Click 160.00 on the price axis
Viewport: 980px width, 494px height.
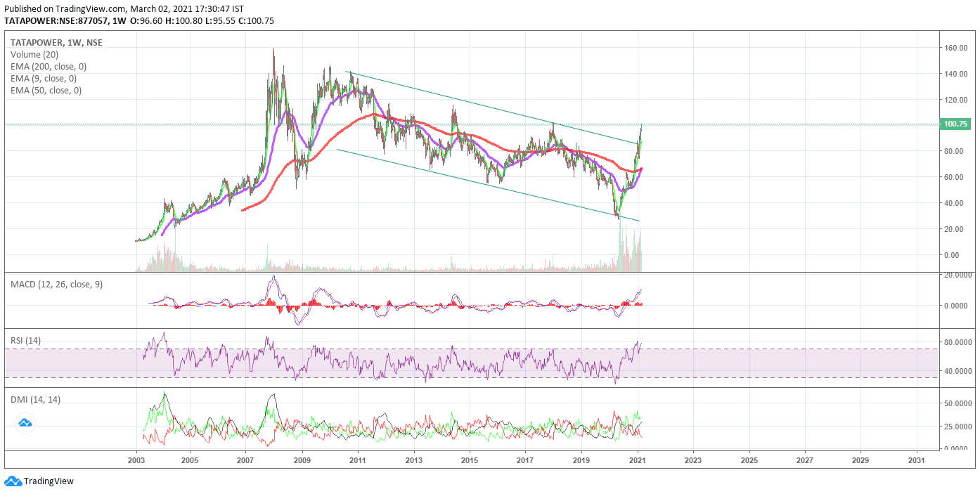pos(956,48)
